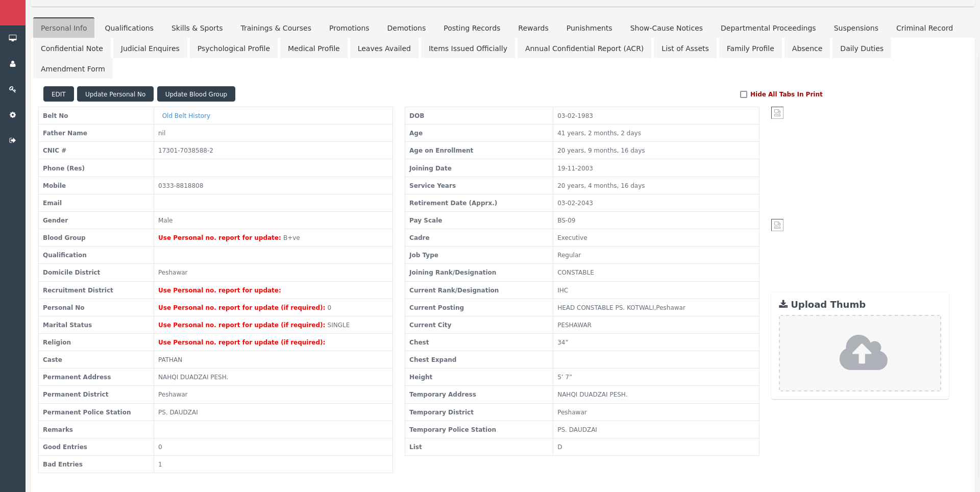Click the key icon in sidebar
This screenshot has width=980, height=492.
(x=13, y=89)
